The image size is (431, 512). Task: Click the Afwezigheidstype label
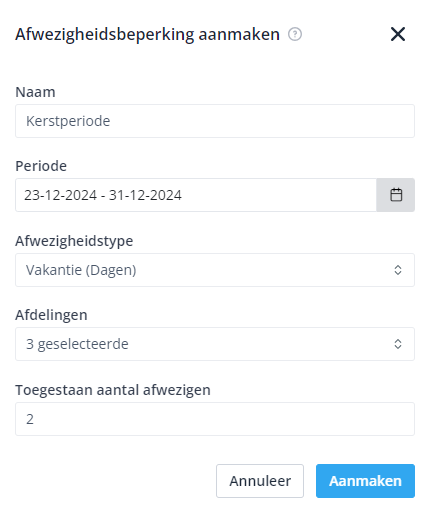pos(74,241)
